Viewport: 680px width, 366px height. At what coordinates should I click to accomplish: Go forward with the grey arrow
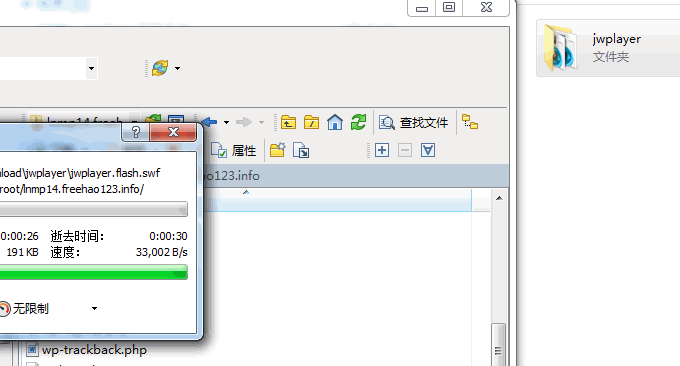pos(244,122)
